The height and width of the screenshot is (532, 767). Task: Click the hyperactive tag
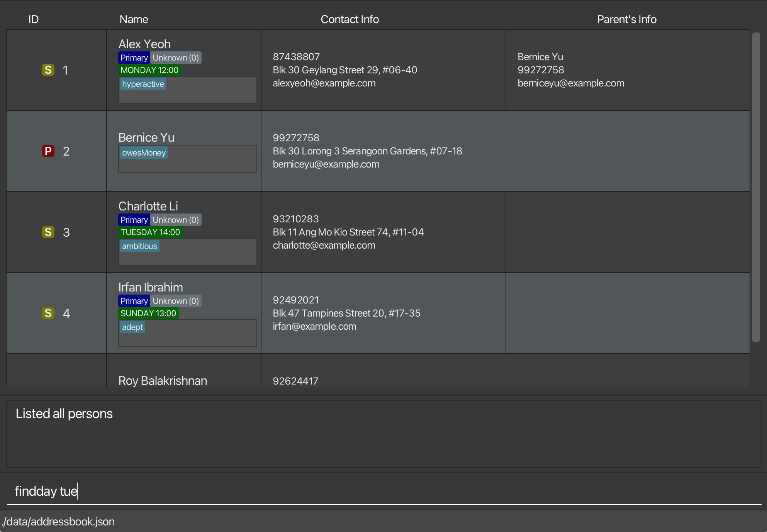(143, 84)
